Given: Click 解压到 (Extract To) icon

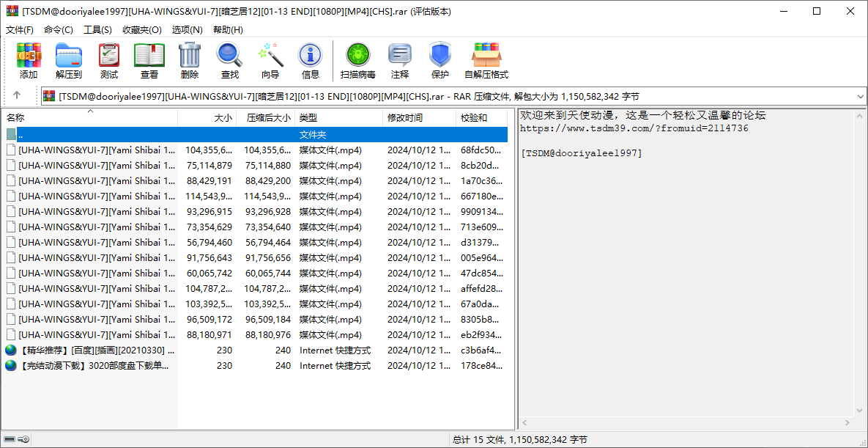Looking at the screenshot, I should coord(68,60).
